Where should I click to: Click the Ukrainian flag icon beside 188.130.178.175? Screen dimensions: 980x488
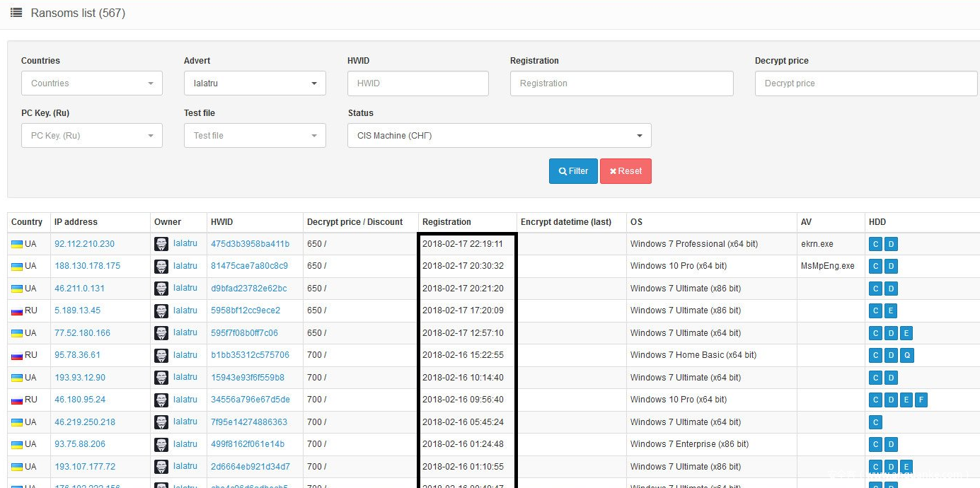point(17,267)
